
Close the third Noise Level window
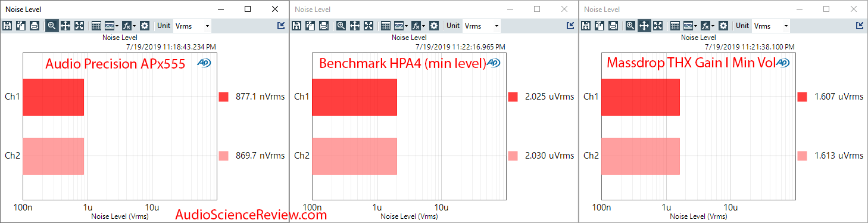click(x=854, y=9)
